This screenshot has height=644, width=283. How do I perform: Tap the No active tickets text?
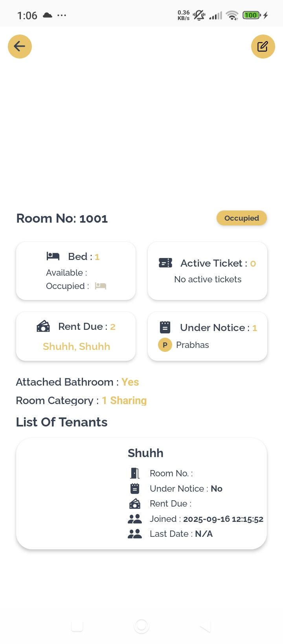[208, 279]
